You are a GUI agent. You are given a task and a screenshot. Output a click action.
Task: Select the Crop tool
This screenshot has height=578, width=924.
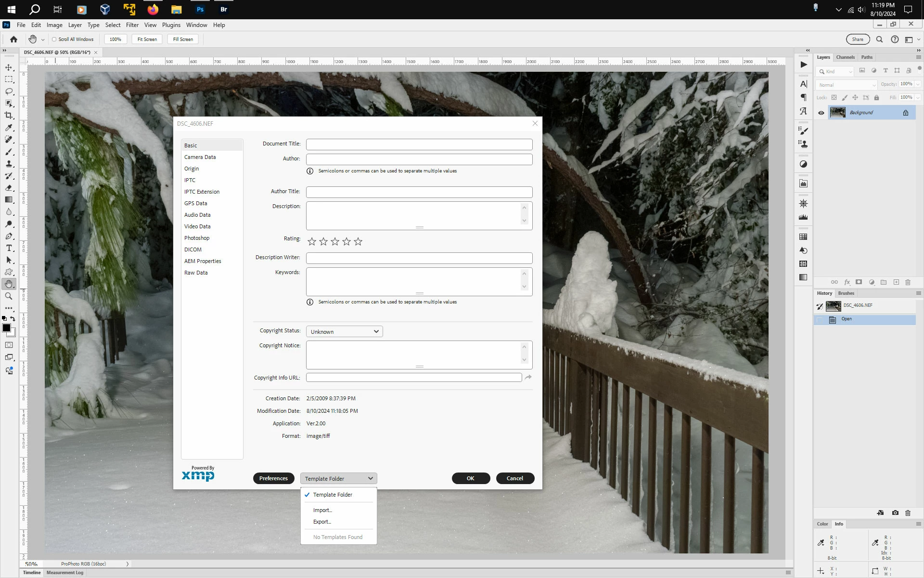[x=9, y=116]
